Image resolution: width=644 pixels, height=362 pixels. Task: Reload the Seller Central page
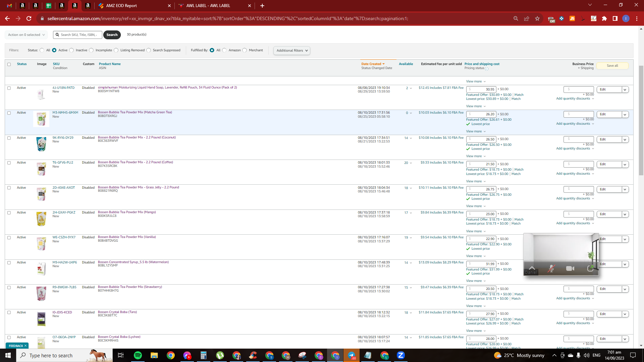[29, 18]
